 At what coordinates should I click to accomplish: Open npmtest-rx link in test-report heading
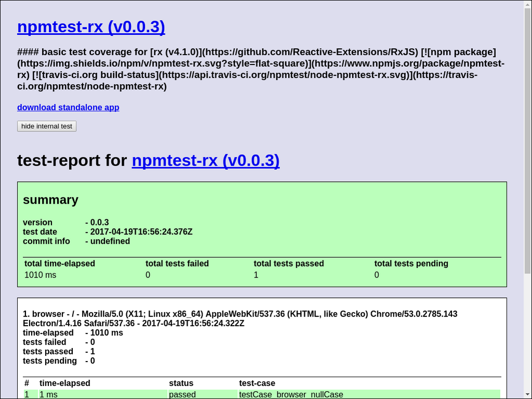(x=206, y=161)
